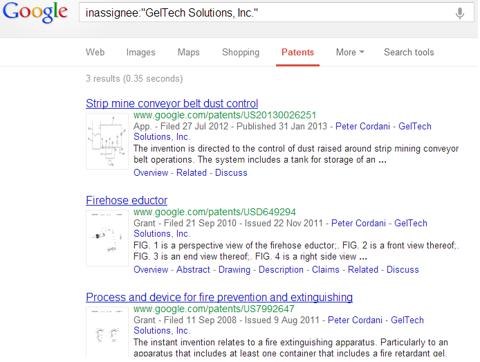
Task: Click Peter Cordani link in fire prevention result
Action: coord(355,320)
